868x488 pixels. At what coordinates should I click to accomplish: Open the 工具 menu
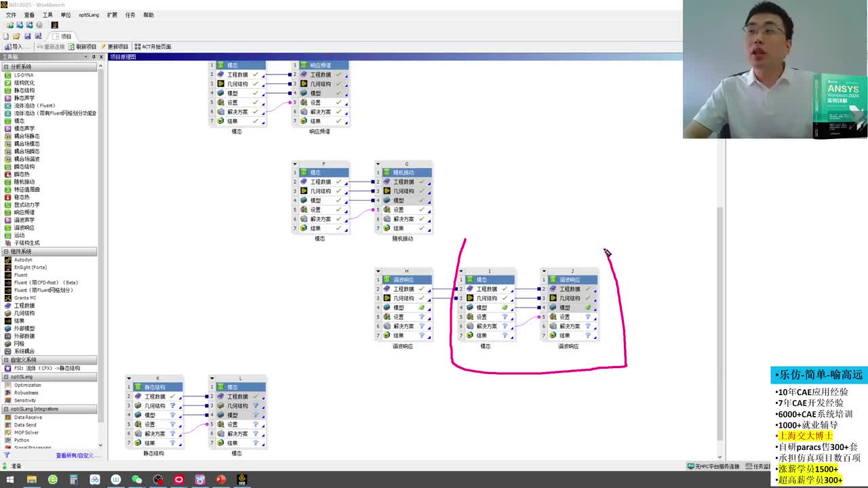(47, 15)
